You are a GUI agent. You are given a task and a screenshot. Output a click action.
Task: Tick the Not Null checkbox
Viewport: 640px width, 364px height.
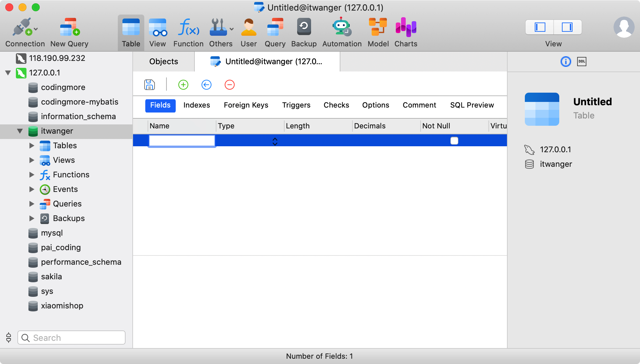click(454, 141)
